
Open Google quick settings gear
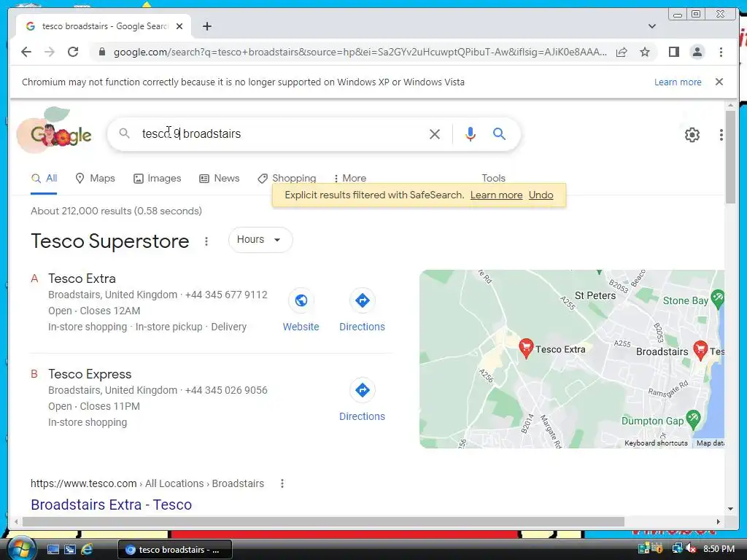coord(692,135)
